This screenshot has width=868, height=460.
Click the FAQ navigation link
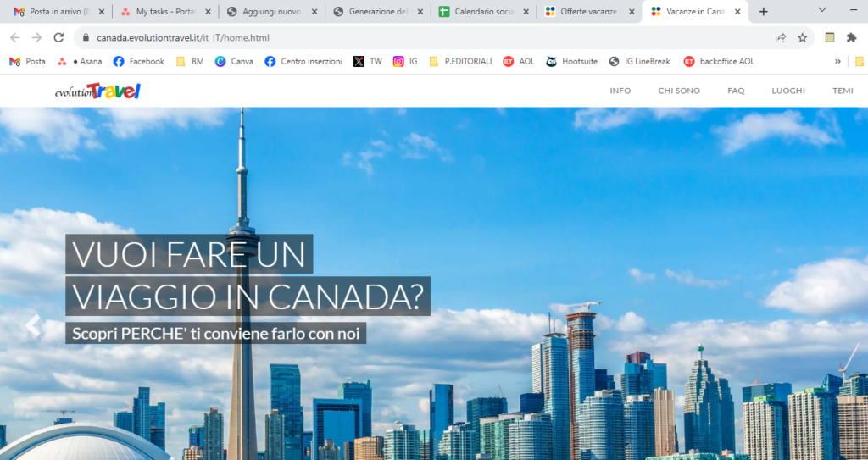[x=736, y=91]
